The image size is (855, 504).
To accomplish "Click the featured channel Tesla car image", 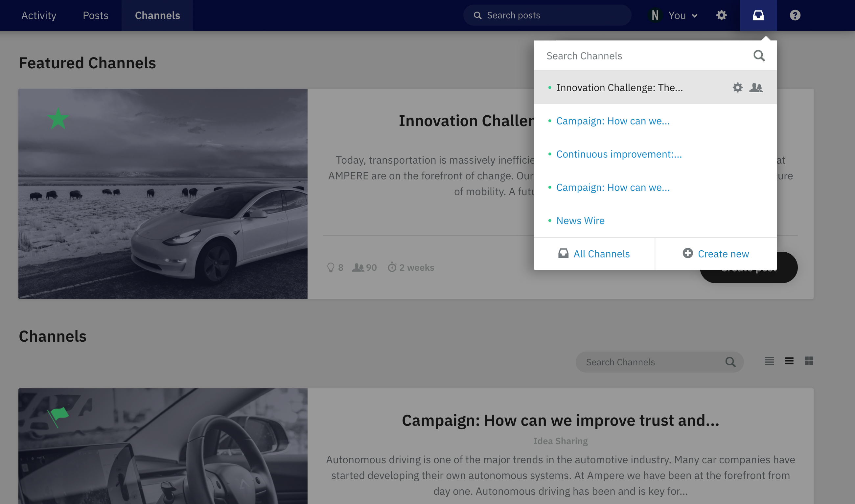I will (x=163, y=194).
